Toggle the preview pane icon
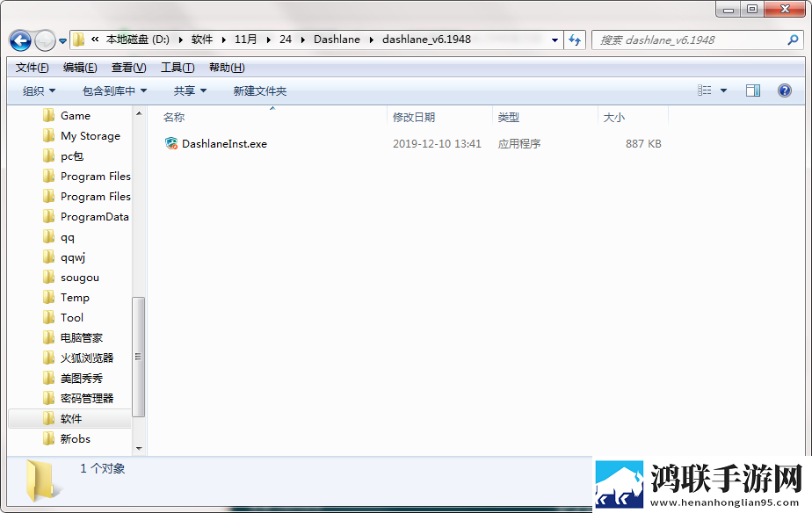 (753, 90)
